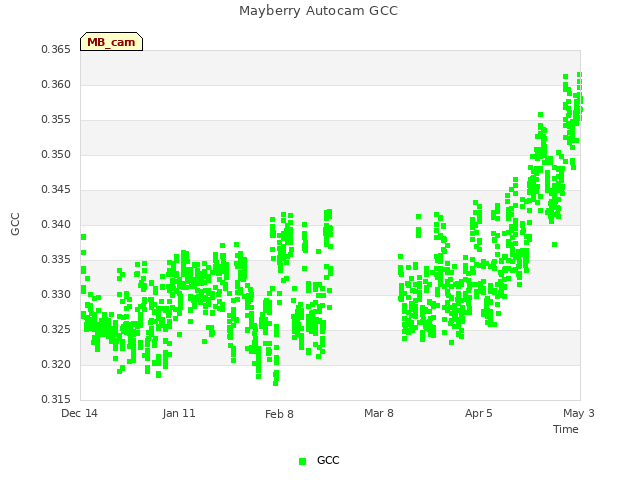Click the 0.355 y-axis label

pyautogui.click(x=56, y=120)
